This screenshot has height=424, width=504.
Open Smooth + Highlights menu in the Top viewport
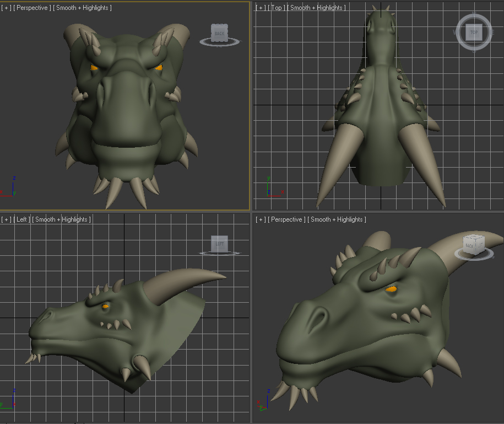316,8
